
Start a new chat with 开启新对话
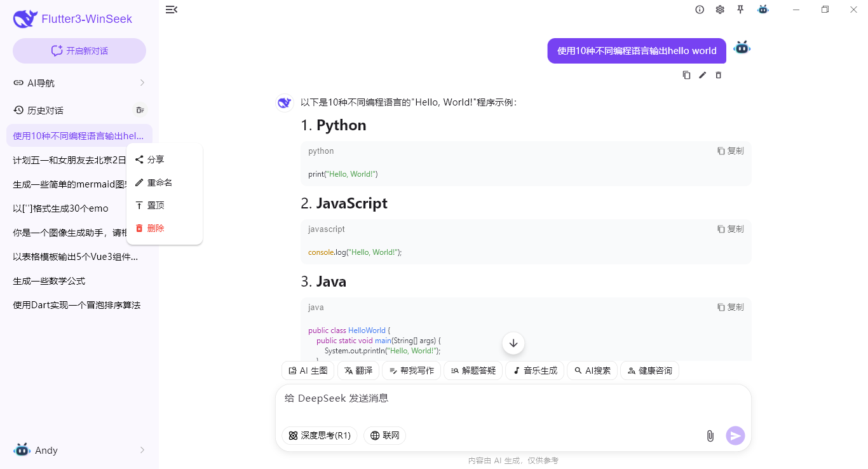(79, 50)
